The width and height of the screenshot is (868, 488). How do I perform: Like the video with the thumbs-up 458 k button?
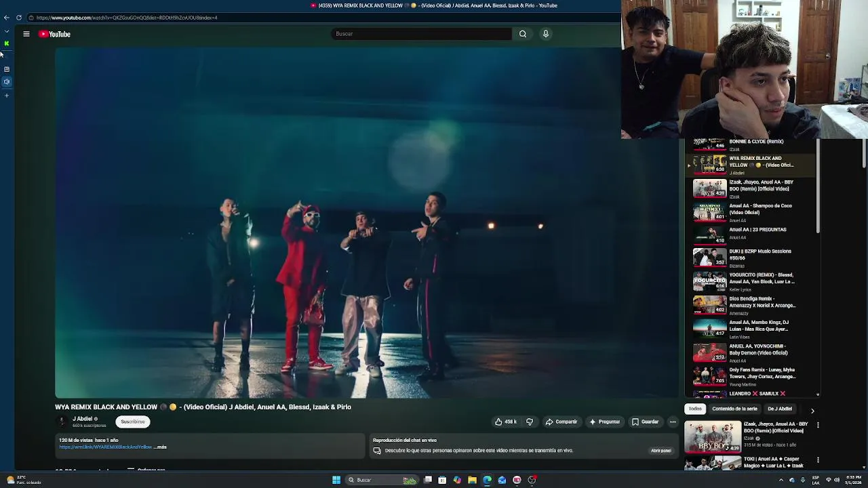(506, 422)
